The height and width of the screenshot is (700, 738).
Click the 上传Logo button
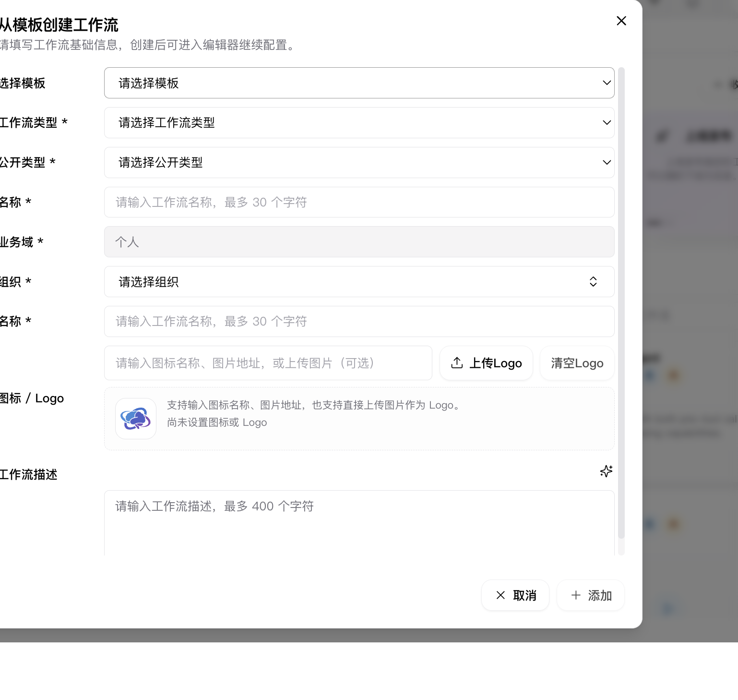click(x=486, y=363)
